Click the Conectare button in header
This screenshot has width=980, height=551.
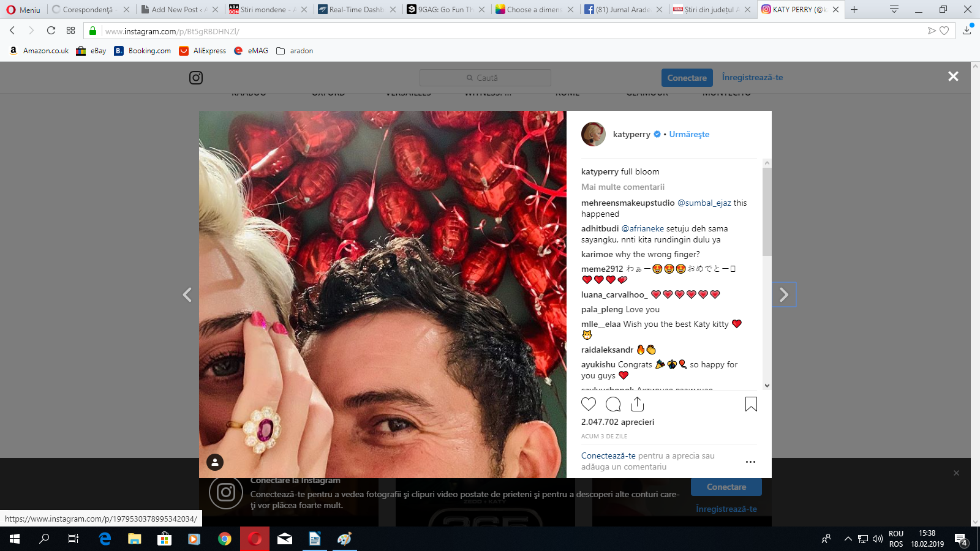click(687, 78)
